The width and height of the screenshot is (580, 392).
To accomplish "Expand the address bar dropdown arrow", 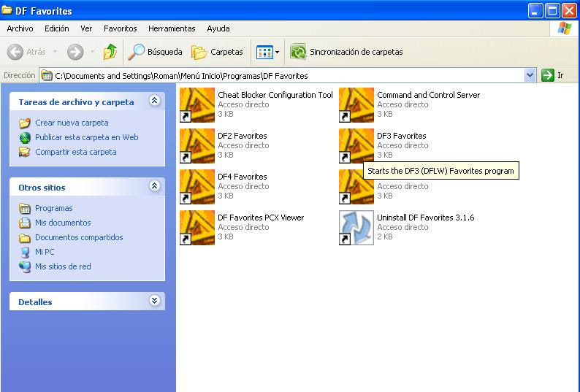I will 530,75.
